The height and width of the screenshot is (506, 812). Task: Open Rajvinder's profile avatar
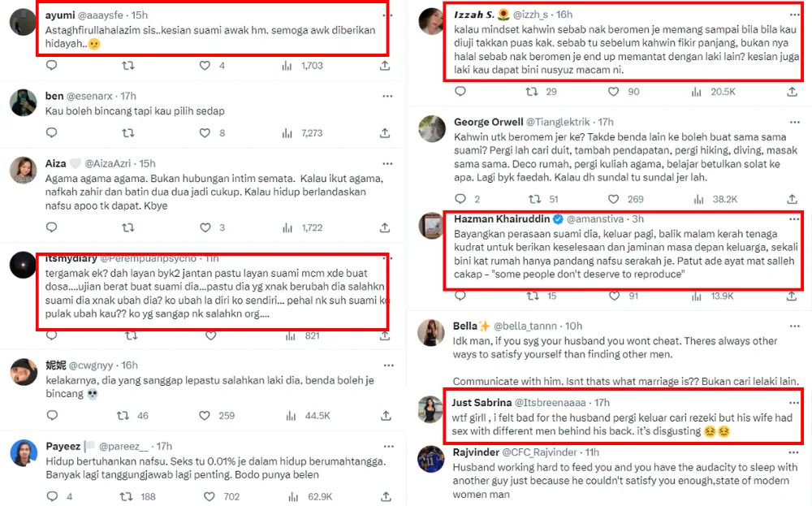(431, 459)
